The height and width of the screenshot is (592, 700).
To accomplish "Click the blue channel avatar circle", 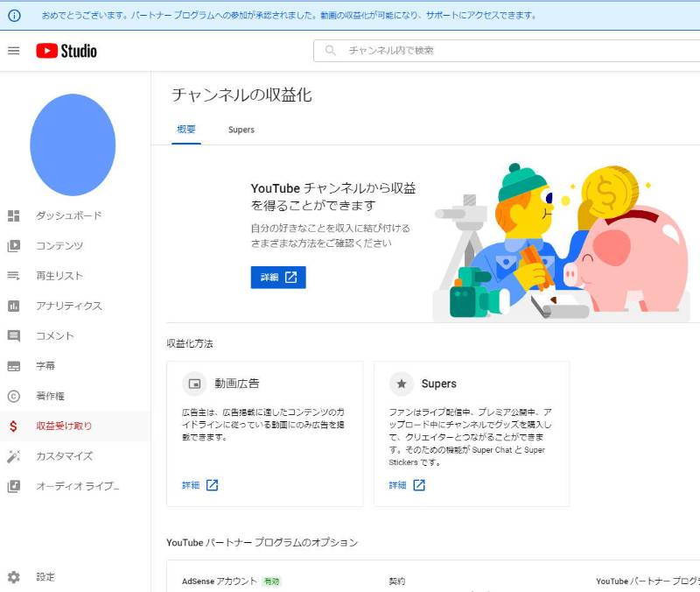I will (x=73, y=144).
